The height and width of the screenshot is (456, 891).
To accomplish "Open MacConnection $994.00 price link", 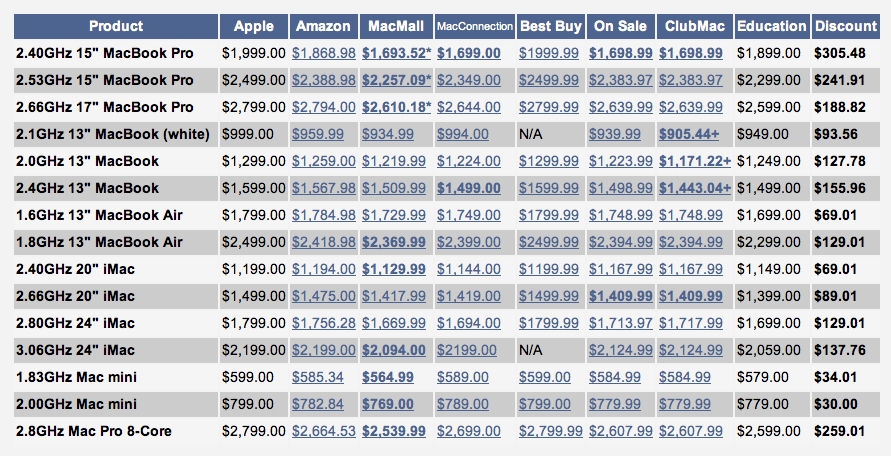I will [463, 134].
